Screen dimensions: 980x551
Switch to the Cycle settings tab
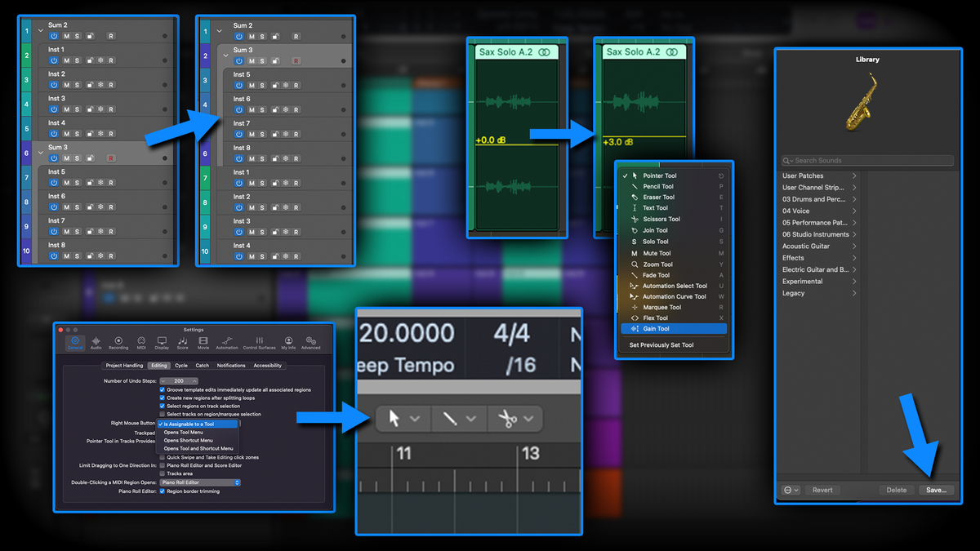point(180,366)
